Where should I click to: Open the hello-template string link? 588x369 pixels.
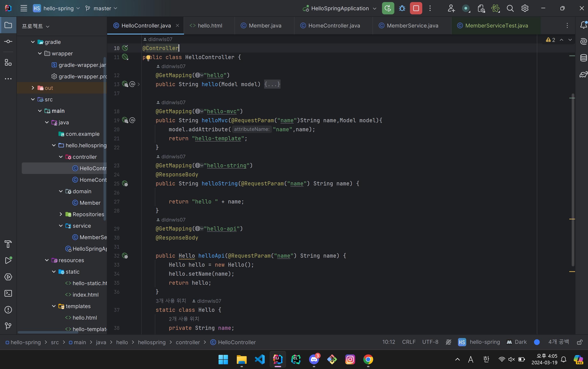(x=218, y=138)
